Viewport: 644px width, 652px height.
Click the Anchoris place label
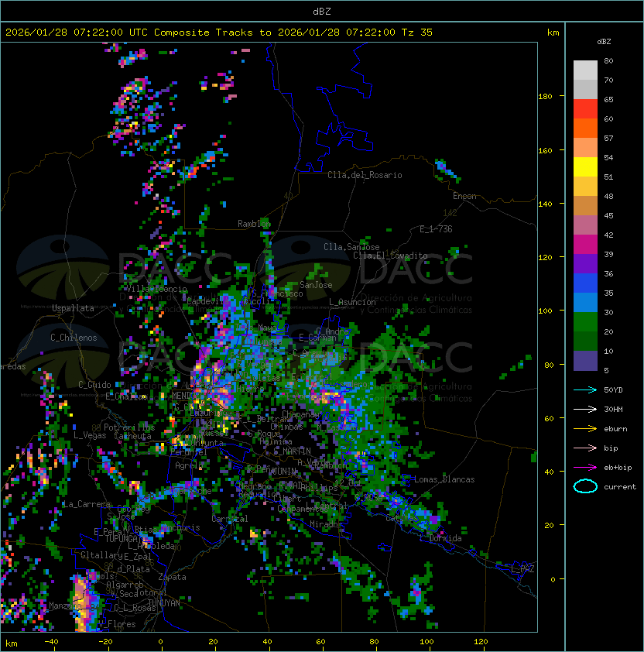pyautogui.click(x=181, y=527)
